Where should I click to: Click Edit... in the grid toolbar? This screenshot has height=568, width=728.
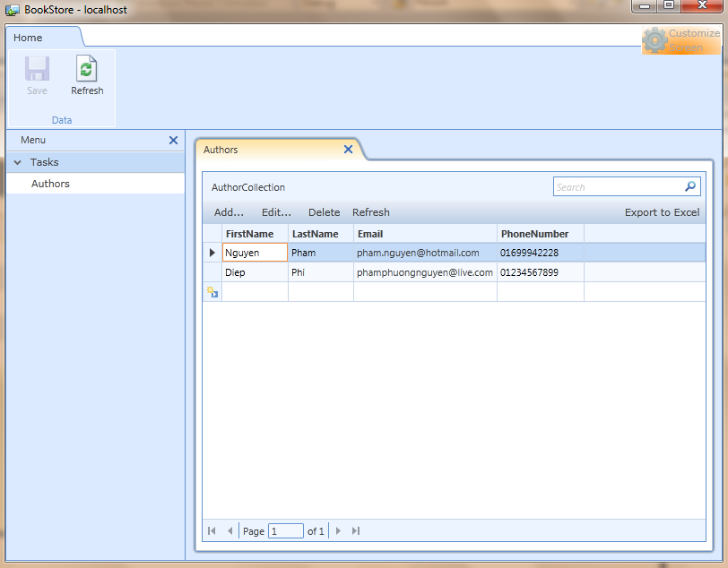point(276,212)
